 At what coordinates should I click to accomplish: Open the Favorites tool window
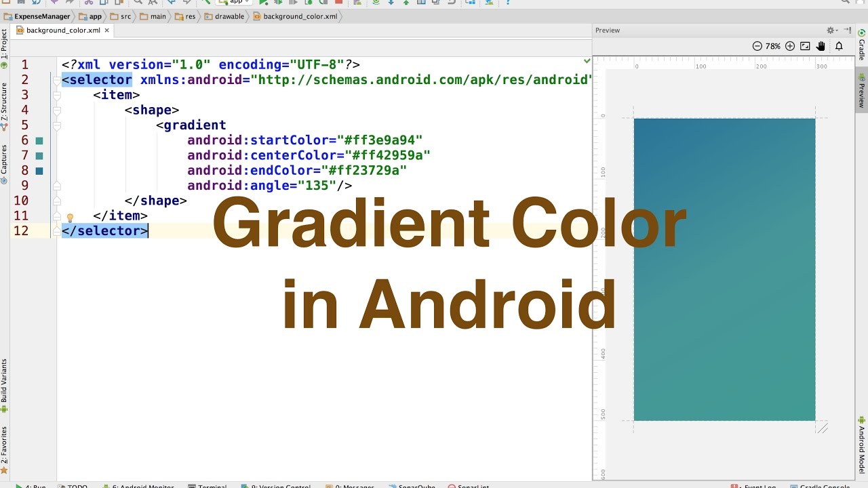4,450
